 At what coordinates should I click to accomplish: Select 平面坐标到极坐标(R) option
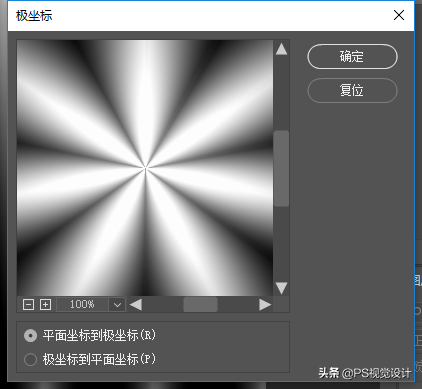point(89,335)
